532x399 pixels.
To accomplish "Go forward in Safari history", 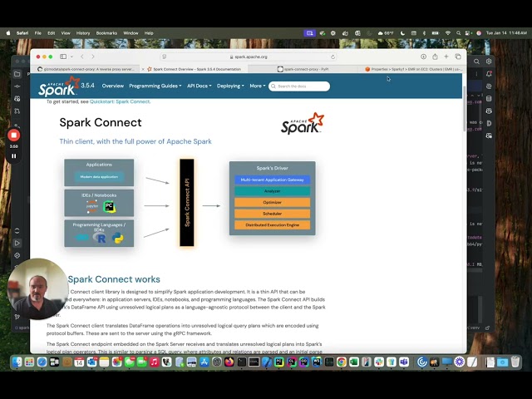I will point(93,57).
